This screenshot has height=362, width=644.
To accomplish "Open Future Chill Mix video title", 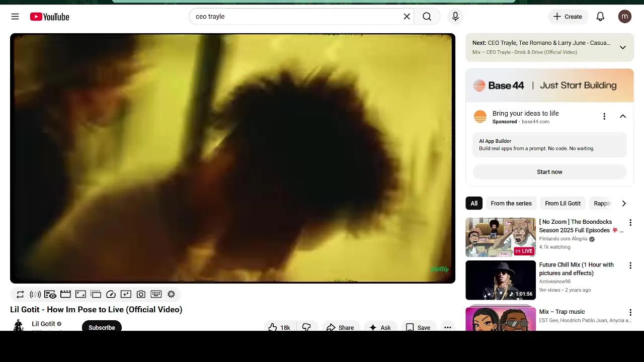I will (x=577, y=269).
